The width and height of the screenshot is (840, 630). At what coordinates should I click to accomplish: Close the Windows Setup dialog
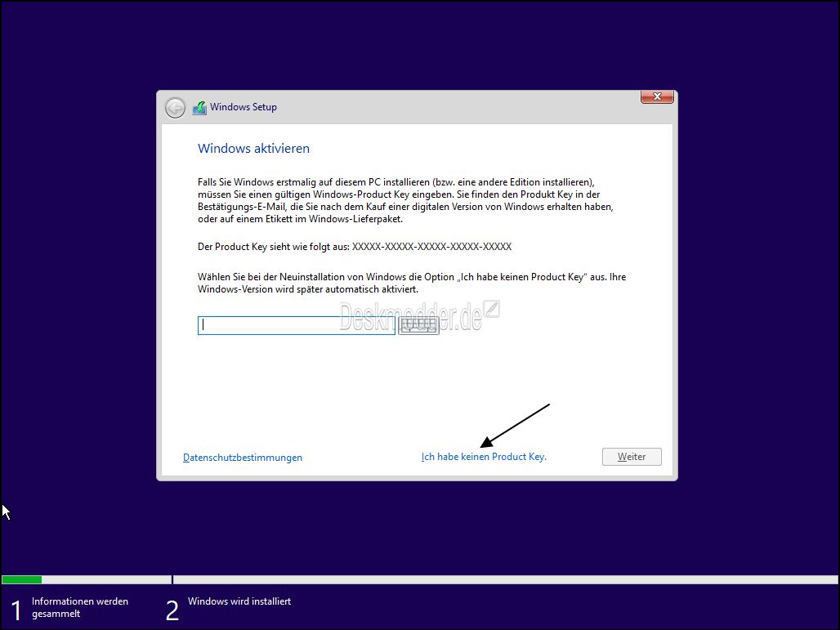[657, 96]
